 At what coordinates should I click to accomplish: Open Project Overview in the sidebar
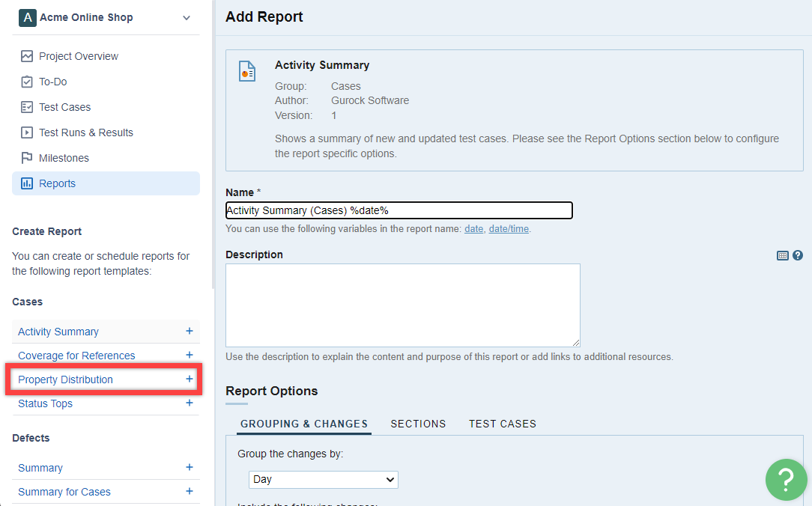pos(79,56)
